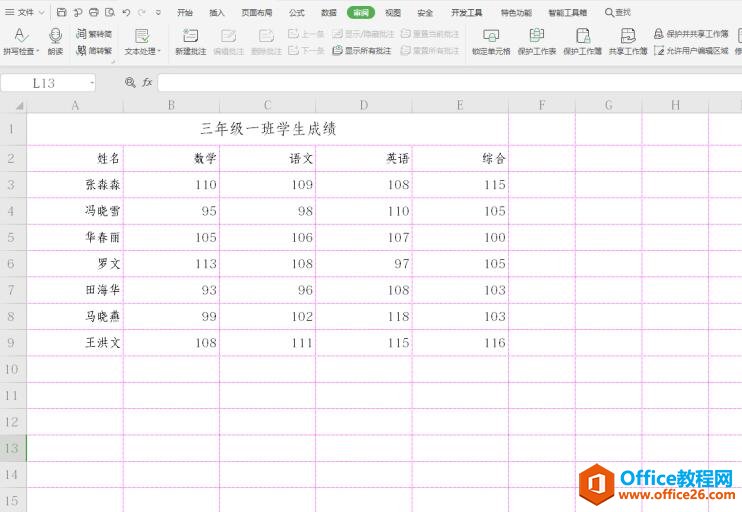This screenshot has width=742, height=512.
Task: Switch to the 插入 (Insert) tab
Action: (x=217, y=13)
